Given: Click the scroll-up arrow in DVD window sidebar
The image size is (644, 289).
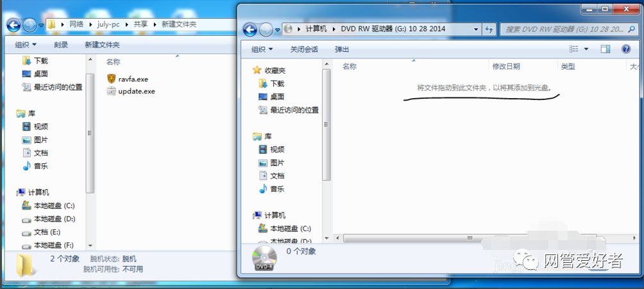Looking at the screenshot, I should [x=326, y=63].
